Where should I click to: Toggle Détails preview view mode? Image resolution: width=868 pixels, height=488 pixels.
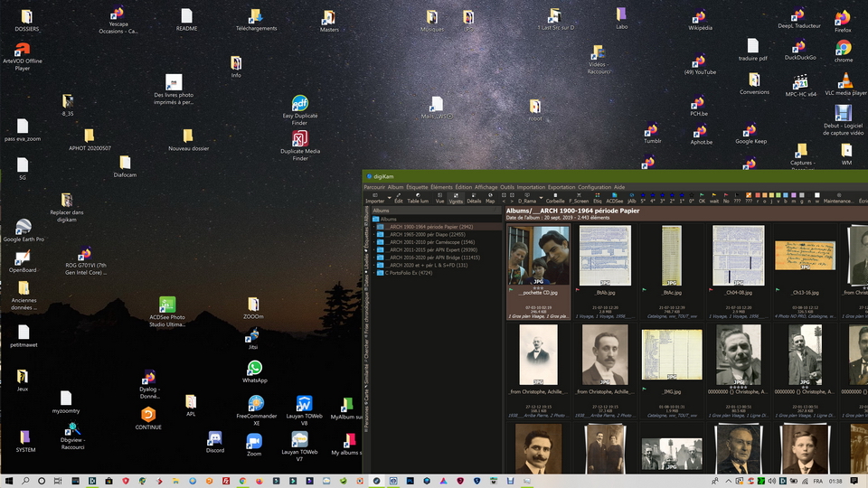click(x=474, y=197)
